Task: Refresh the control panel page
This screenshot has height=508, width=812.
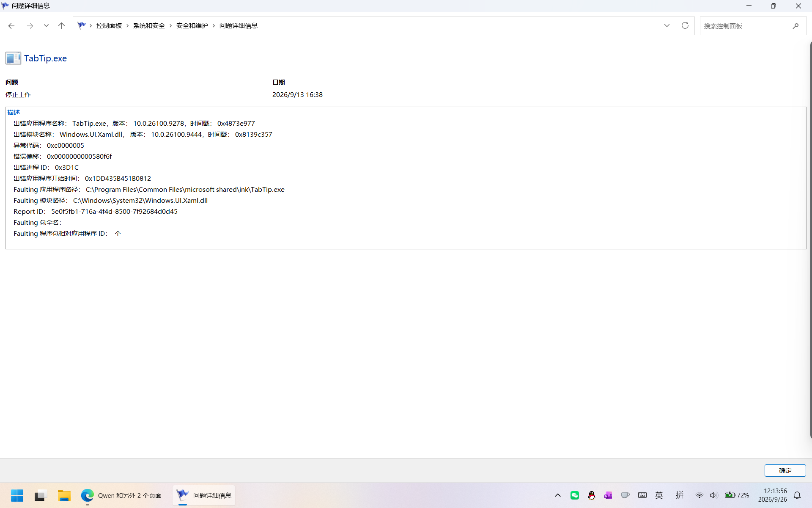Action: [x=685, y=26]
